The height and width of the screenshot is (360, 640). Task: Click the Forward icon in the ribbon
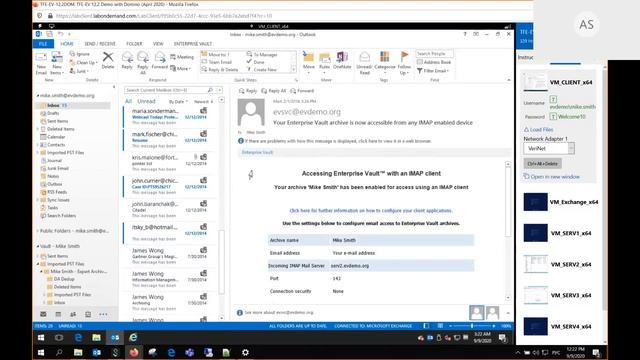point(160,60)
